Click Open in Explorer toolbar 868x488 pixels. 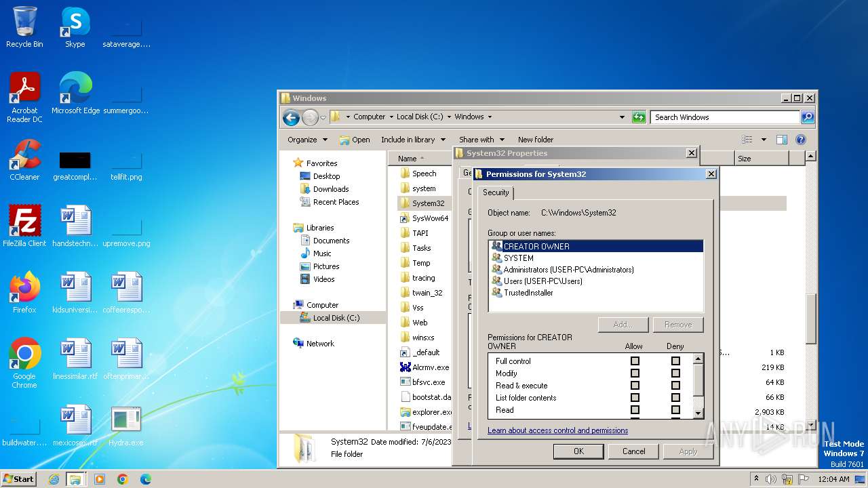tap(355, 140)
